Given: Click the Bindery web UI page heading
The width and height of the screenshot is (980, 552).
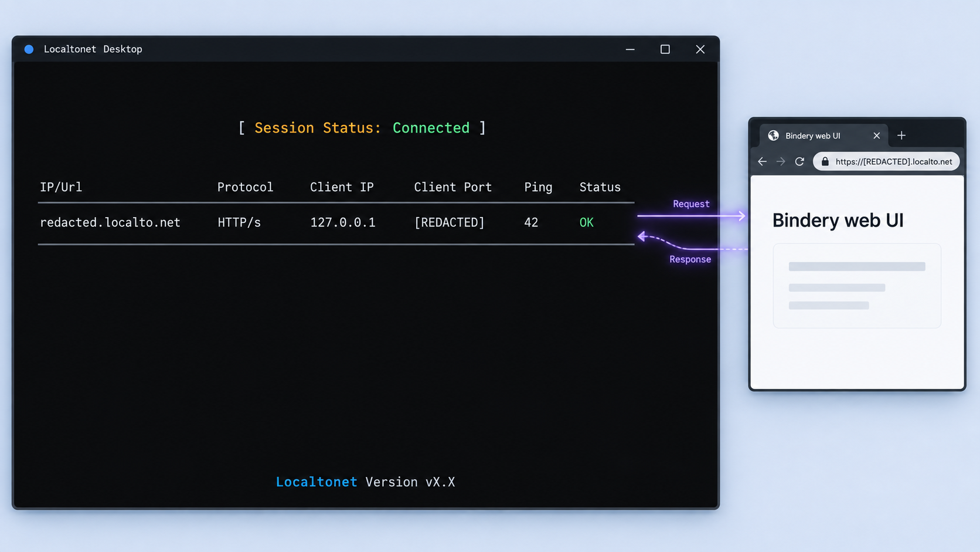Looking at the screenshot, I should coord(838,220).
